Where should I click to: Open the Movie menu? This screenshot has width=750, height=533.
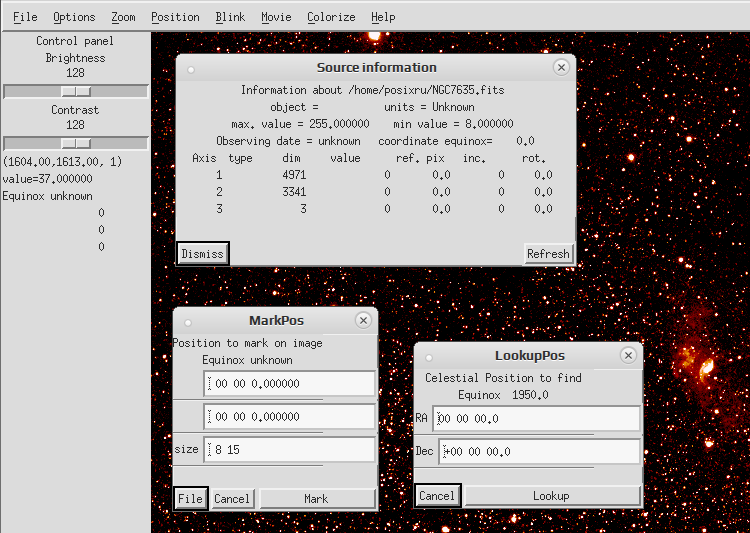point(276,17)
